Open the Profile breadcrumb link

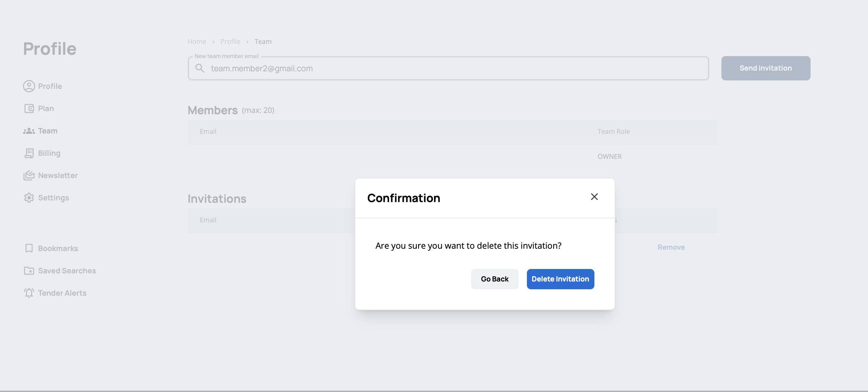(x=230, y=42)
